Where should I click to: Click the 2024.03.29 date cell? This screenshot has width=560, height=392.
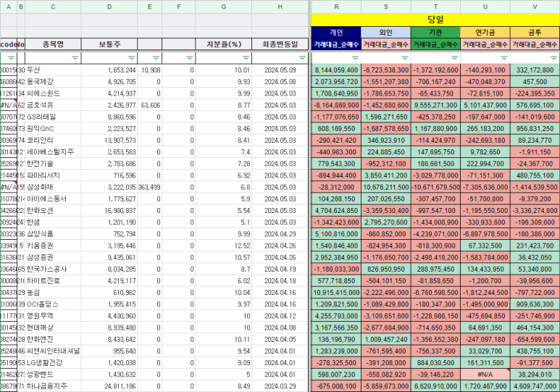[x=280, y=386]
